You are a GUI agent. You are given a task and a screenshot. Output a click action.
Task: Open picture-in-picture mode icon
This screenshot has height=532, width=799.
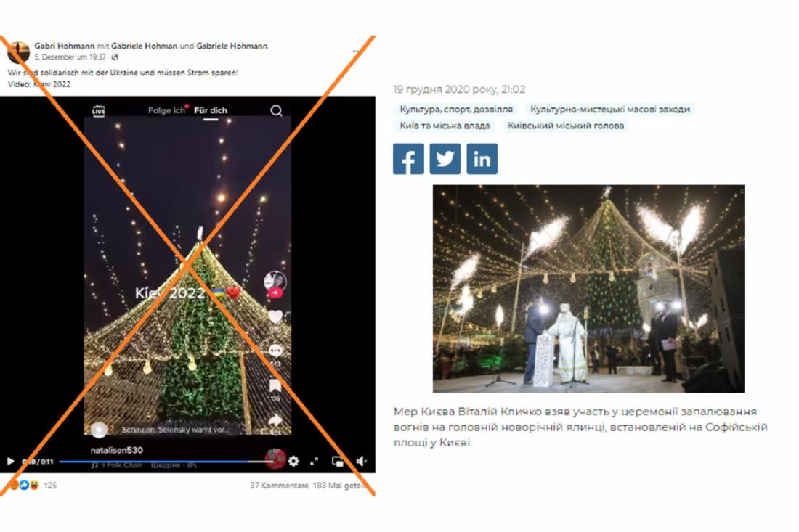pos(337,462)
